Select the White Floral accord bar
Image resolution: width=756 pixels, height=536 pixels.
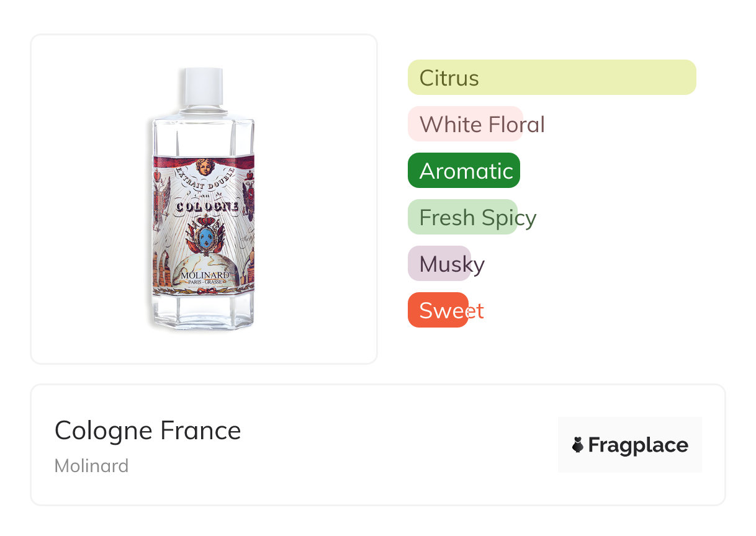click(x=465, y=124)
